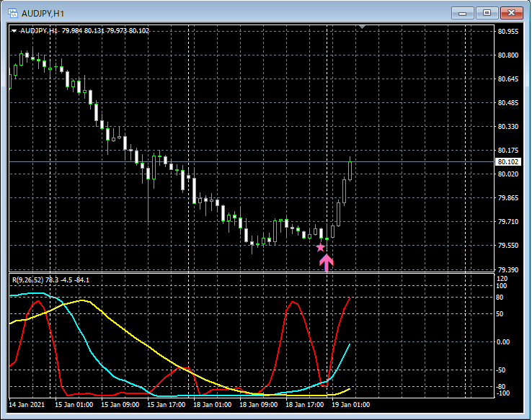Click the current price label 80.102
Image resolution: width=532 pixels, height=420 pixels.
coord(508,161)
